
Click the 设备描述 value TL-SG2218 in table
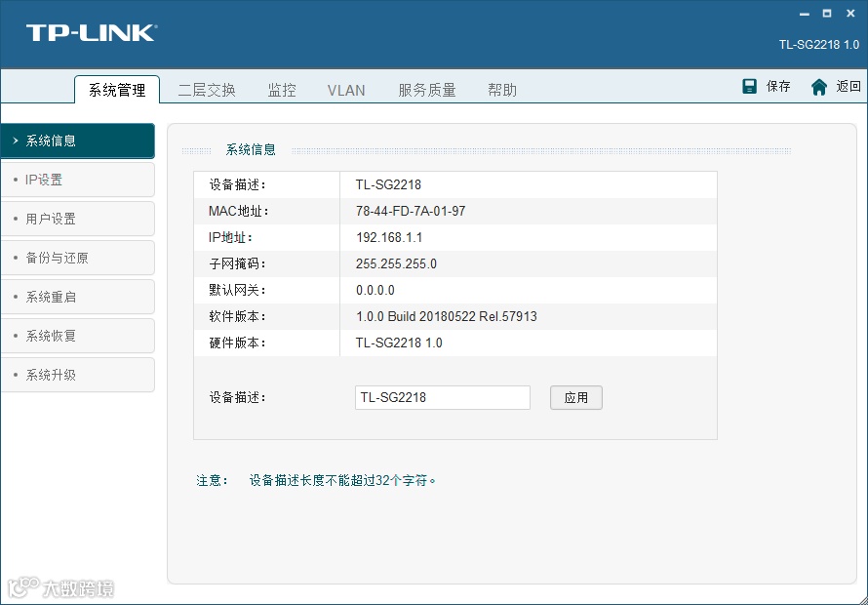(388, 184)
